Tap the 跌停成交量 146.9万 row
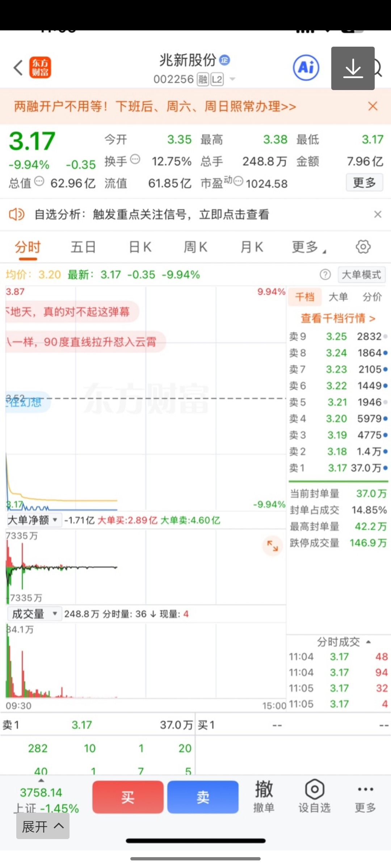The width and height of the screenshot is (391, 868). [x=338, y=543]
